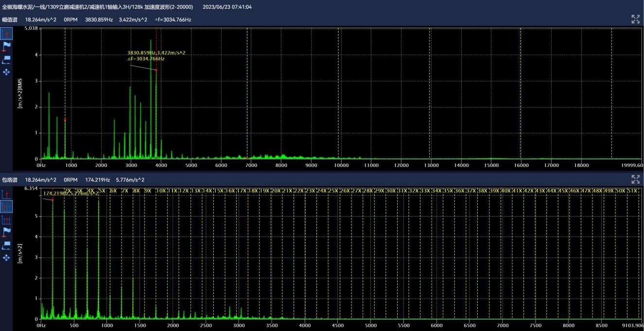Click the 包络谱 panel title
644x331 pixels.
pos(9,180)
